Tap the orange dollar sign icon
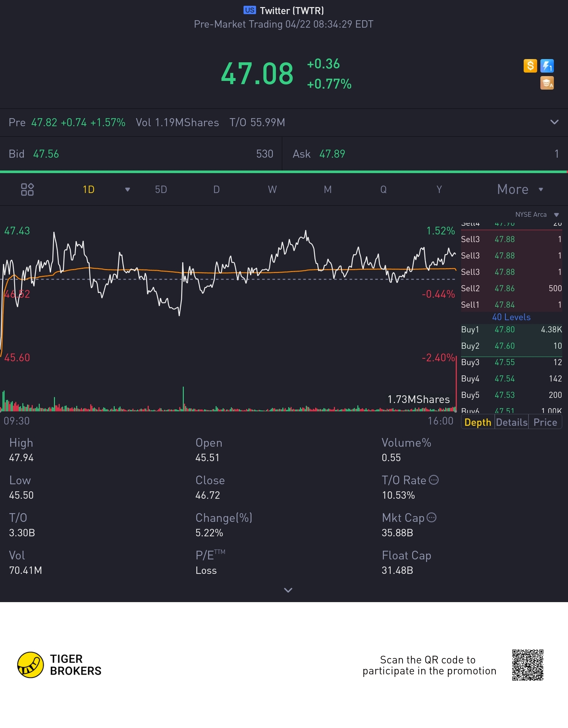568x728 pixels. click(x=530, y=66)
